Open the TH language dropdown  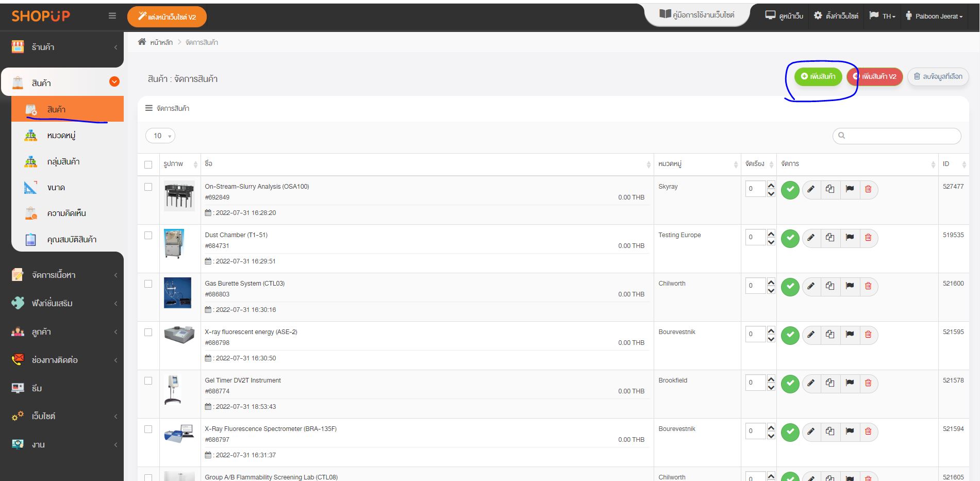tap(883, 16)
